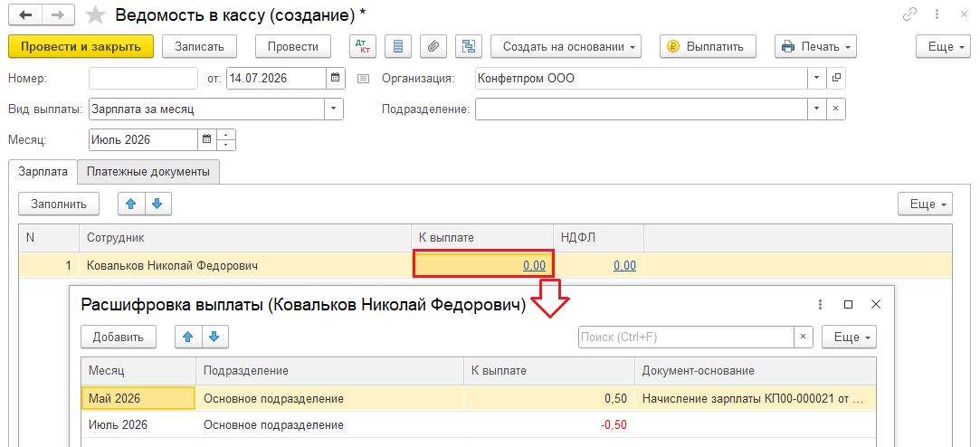Save document with the Записать button
The image size is (980, 447).
point(199,46)
